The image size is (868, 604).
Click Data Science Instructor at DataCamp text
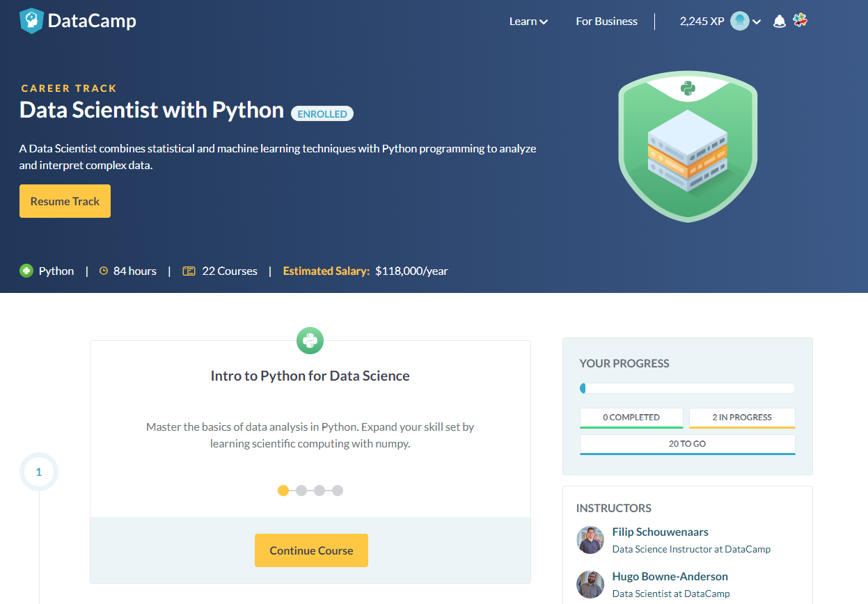[691, 549]
